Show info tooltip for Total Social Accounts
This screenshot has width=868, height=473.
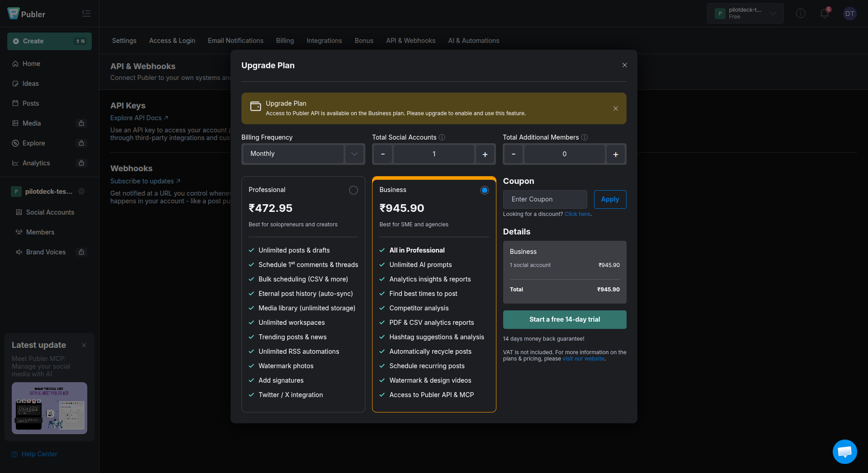point(442,137)
